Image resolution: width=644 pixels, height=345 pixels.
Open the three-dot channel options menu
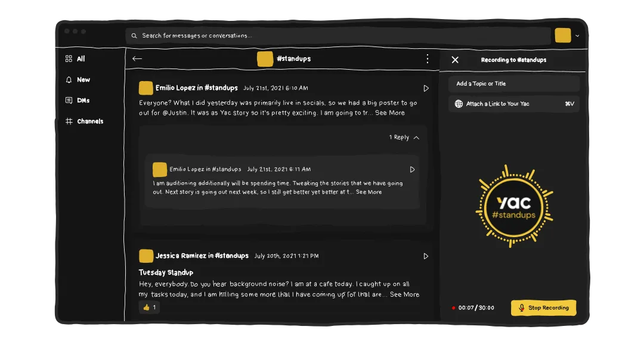click(x=427, y=58)
